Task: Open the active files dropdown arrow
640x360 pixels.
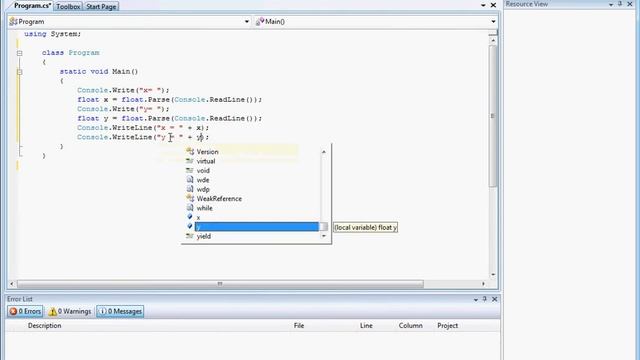Action: (x=483, y=5)
